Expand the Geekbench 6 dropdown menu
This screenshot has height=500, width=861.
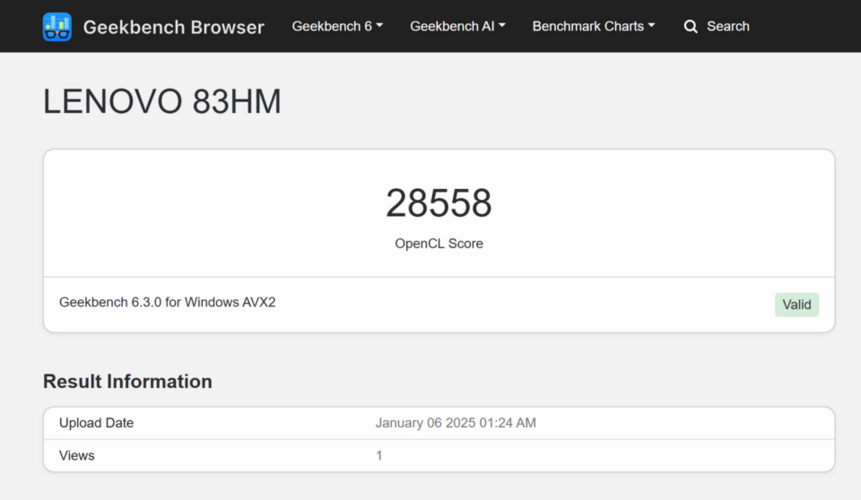(337, 26)
